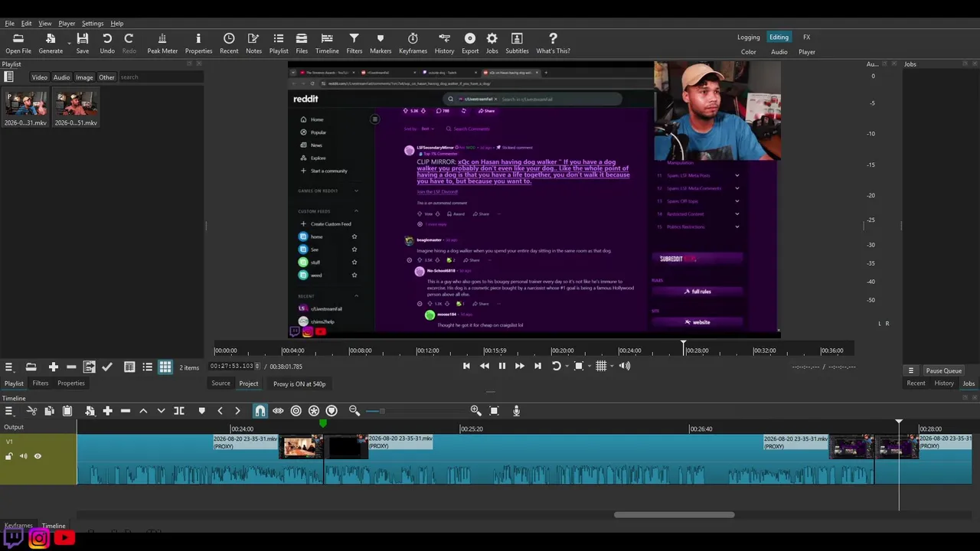Screen dimensions: 980x551
Task: Filter playlist by Video
Action: click(x=39, y=77)
